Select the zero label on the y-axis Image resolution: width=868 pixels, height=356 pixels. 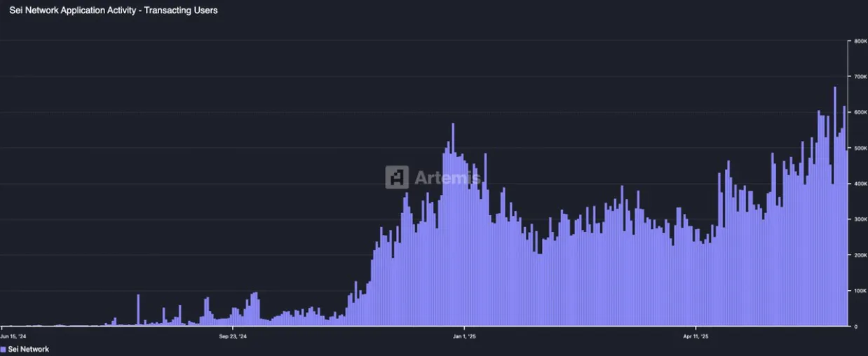(855, 327)
